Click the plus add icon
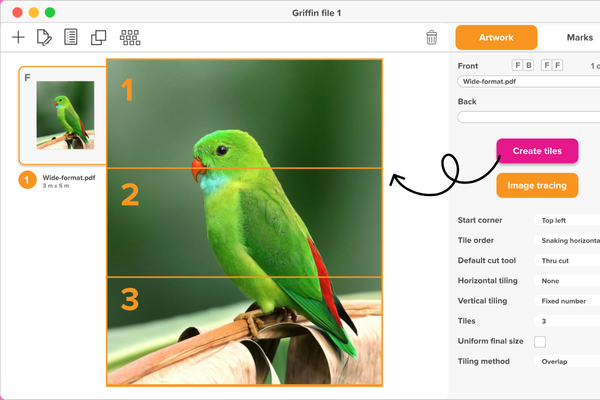This screenshot has width=600, height=400. point(18,37)
